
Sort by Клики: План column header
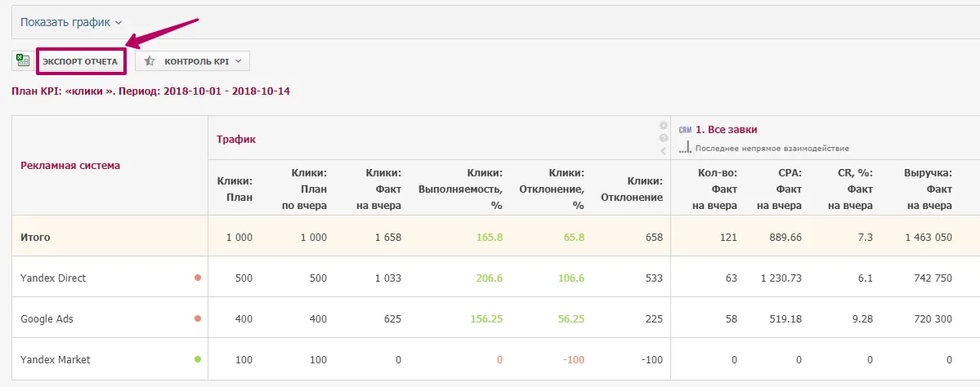[x=235, y=189]
